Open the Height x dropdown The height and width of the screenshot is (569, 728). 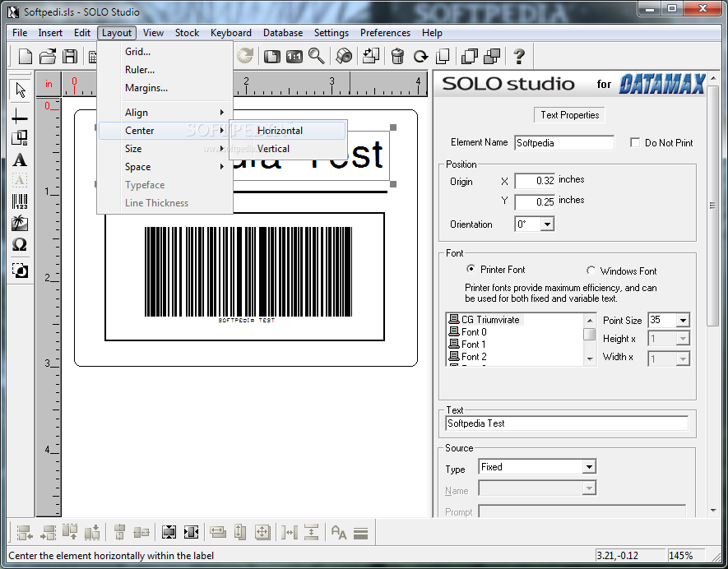click(x=683, y=339)
